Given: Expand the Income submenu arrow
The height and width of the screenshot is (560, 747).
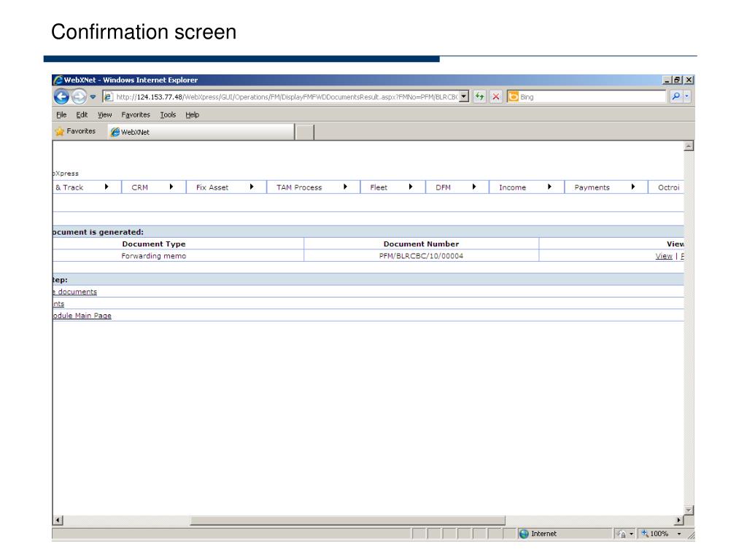Looking at the screenshot, I should pyautogui.click(x=549, y=187).
